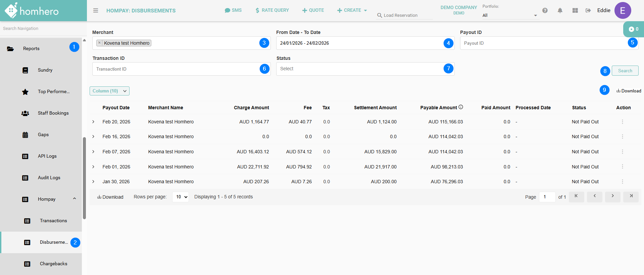Click the Search button
This screenshot has width=644, height=275.
coord(625,71)
